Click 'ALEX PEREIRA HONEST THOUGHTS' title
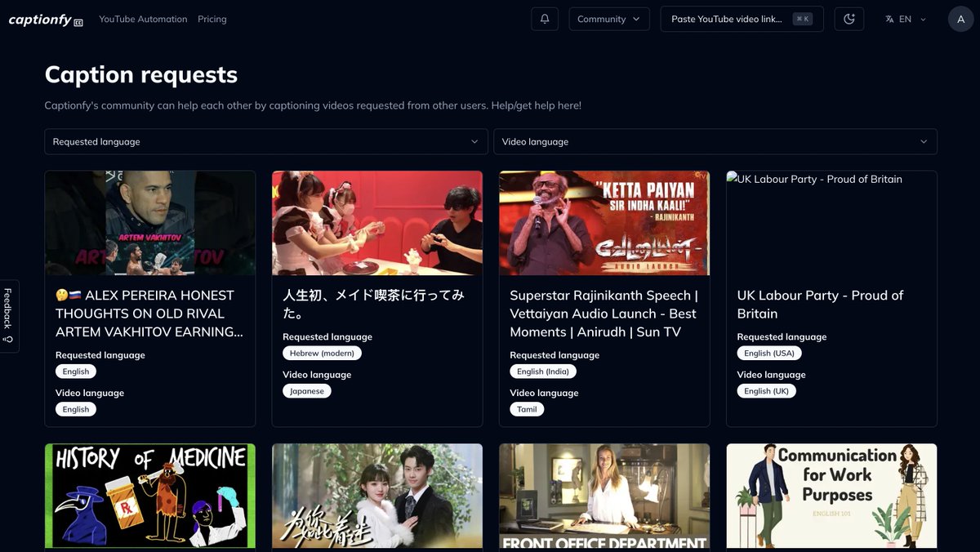The height and width of the screenshot is (552, 980). coord(149,314)
